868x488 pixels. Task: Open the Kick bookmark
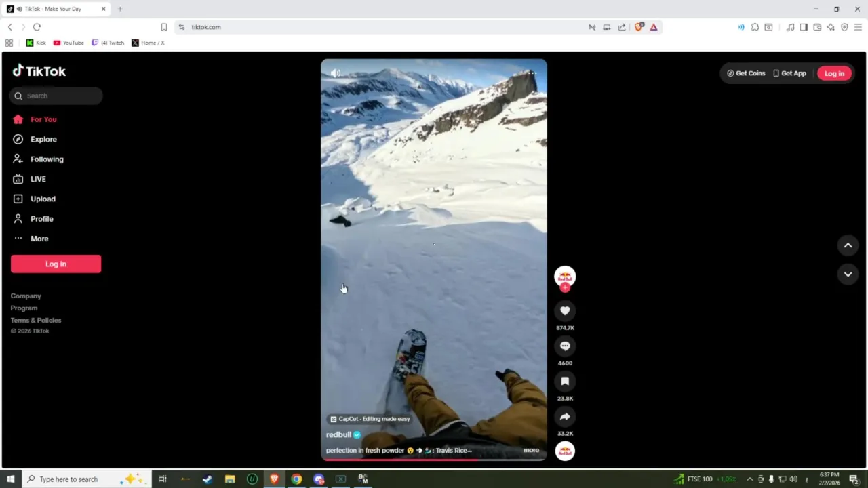tap(36, 43)
